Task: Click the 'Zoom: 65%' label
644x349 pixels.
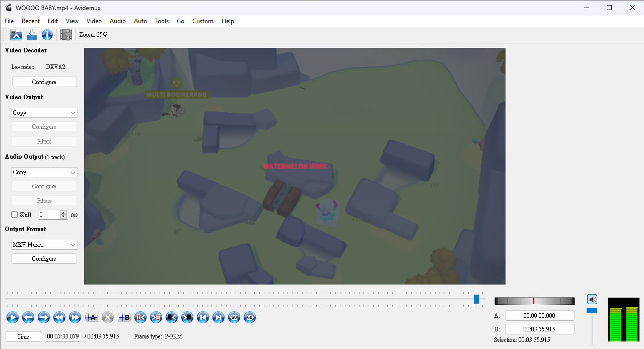Action: coord(93,35)
